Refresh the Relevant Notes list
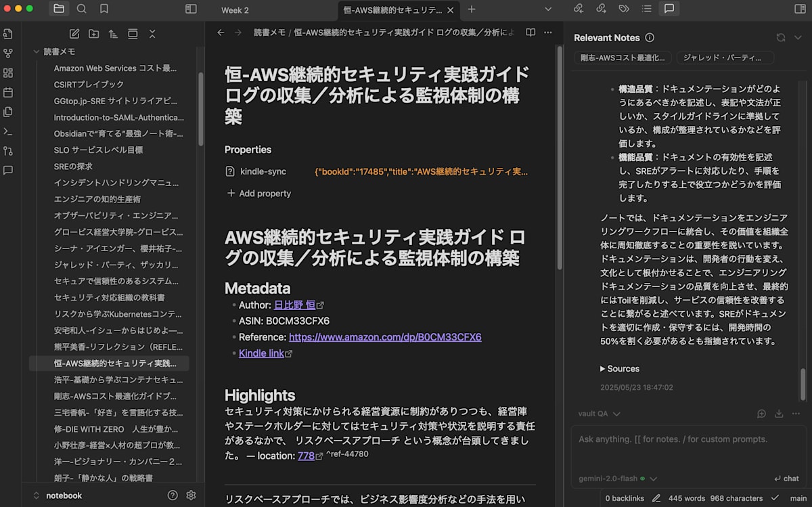 point(781,38)
